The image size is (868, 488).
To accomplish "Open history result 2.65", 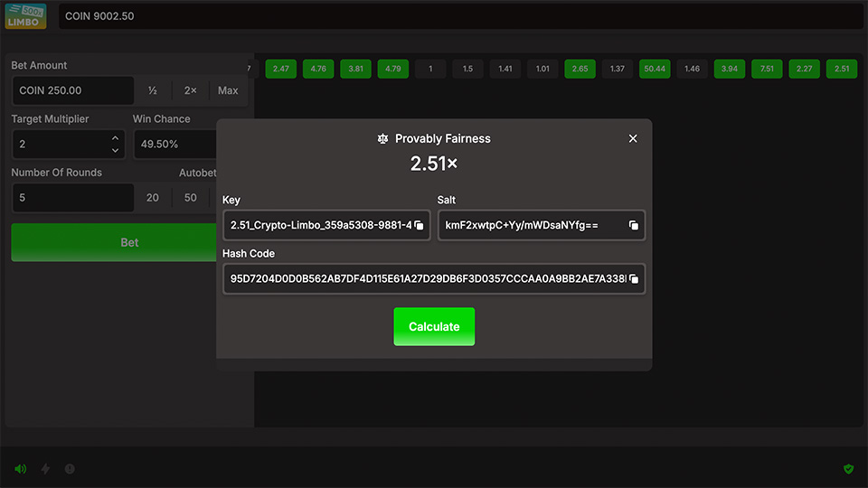I will [x=580, y=69].
